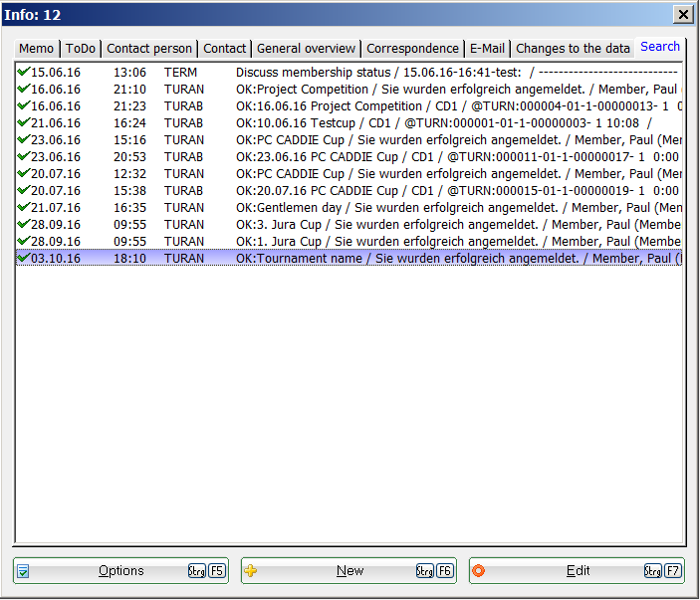Click the green checkmark on the 15.06.16 TERM row
Image resolution: width=700 pixels, height=600 pixels.
[23, 72]
